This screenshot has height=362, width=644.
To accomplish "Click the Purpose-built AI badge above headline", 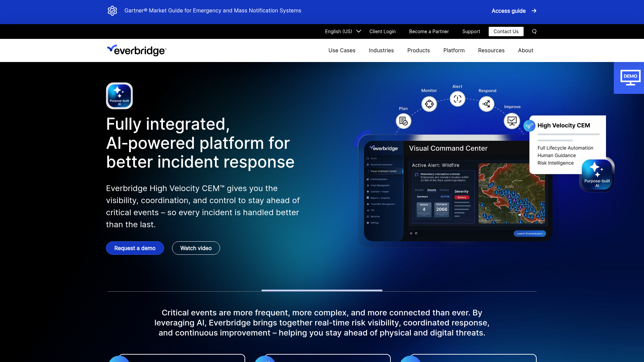I will pyautogui.click(x=119, y=96).
